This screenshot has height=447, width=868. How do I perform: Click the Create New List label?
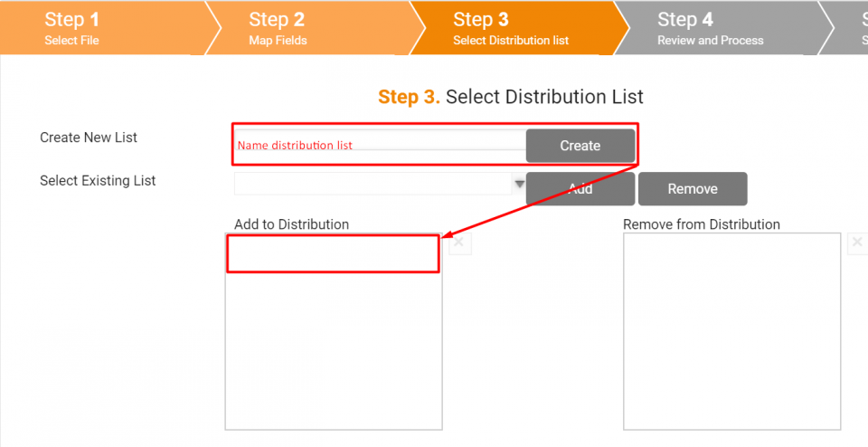(x=89, y=138)
